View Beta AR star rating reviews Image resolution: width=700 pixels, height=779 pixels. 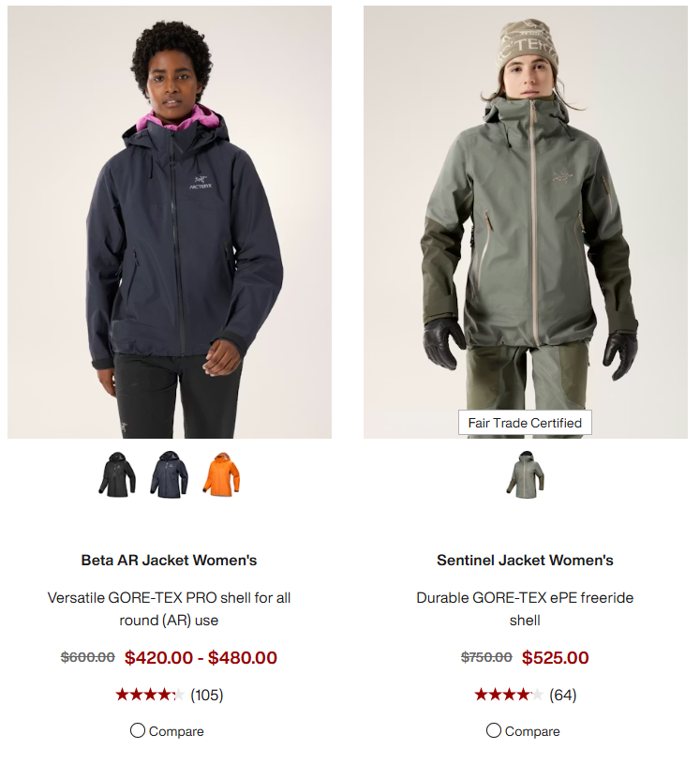[x=150, y=695]
